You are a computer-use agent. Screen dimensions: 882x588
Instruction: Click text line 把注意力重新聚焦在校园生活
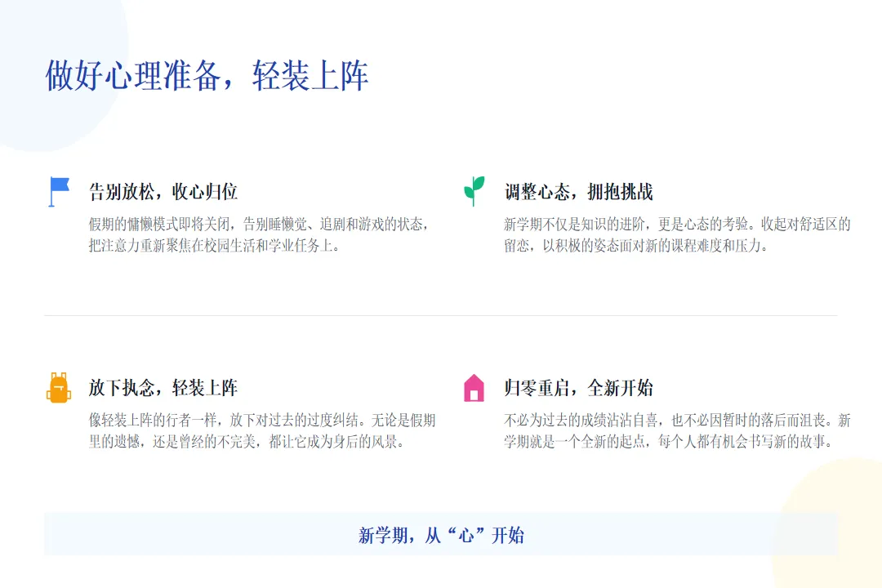tap(214, 246)
